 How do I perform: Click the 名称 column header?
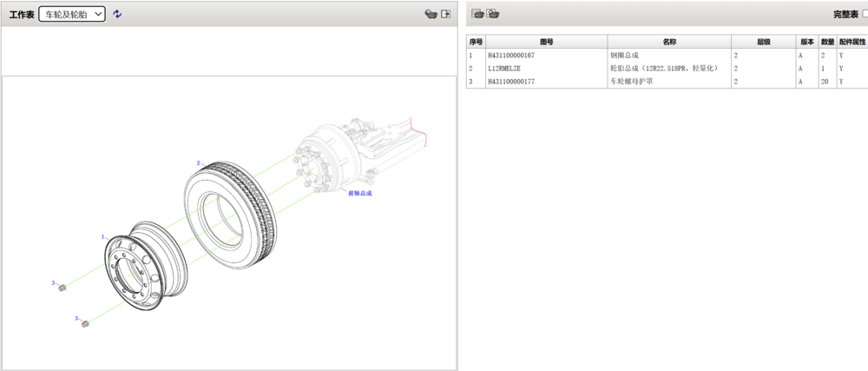668,42
